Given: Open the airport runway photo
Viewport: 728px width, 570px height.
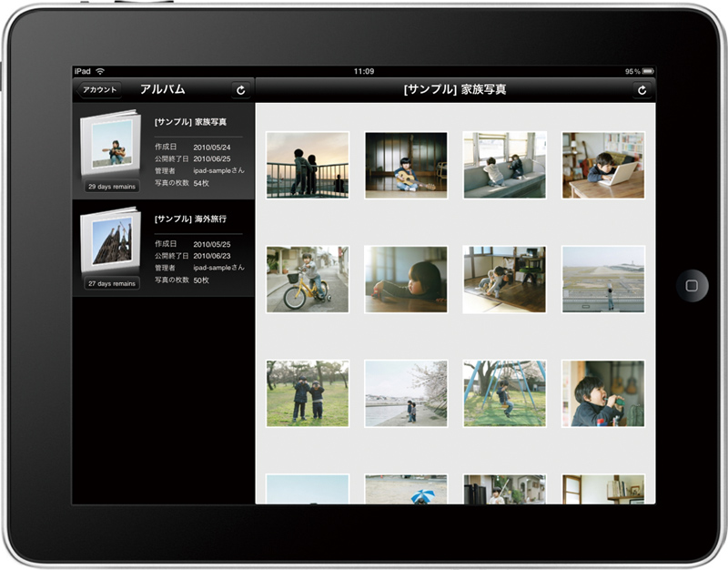Looking at the screenshot, I should tap(603, 280).
